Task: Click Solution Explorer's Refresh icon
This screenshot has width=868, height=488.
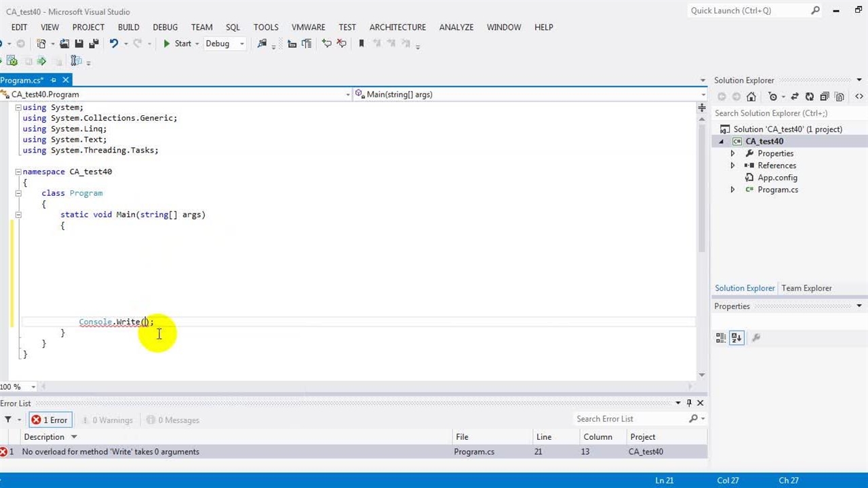Action: [809, 97]
